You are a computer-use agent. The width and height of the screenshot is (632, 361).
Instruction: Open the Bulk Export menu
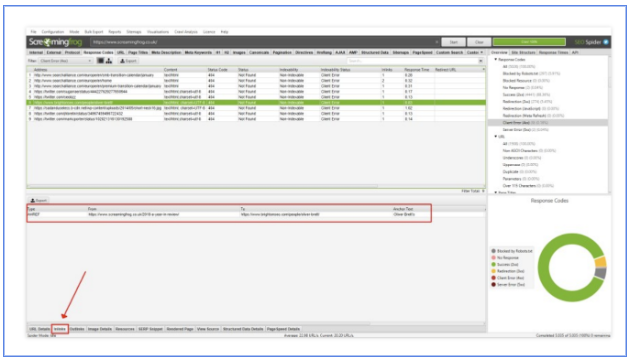94,32
